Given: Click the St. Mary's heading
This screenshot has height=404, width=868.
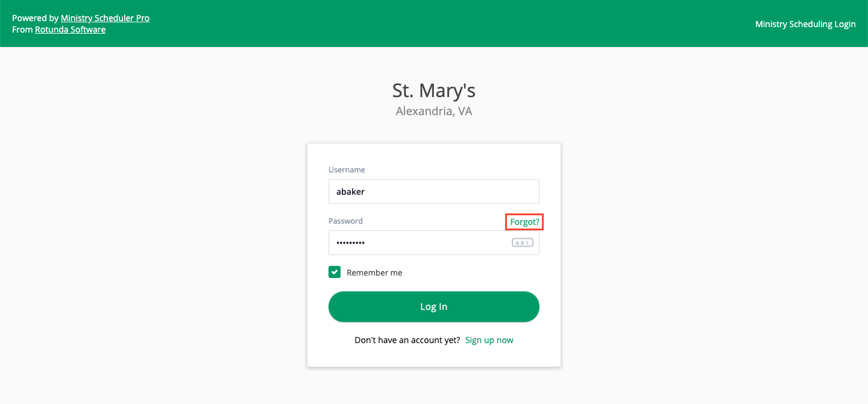Looking at the screenshot, I should tap(434, 90).
